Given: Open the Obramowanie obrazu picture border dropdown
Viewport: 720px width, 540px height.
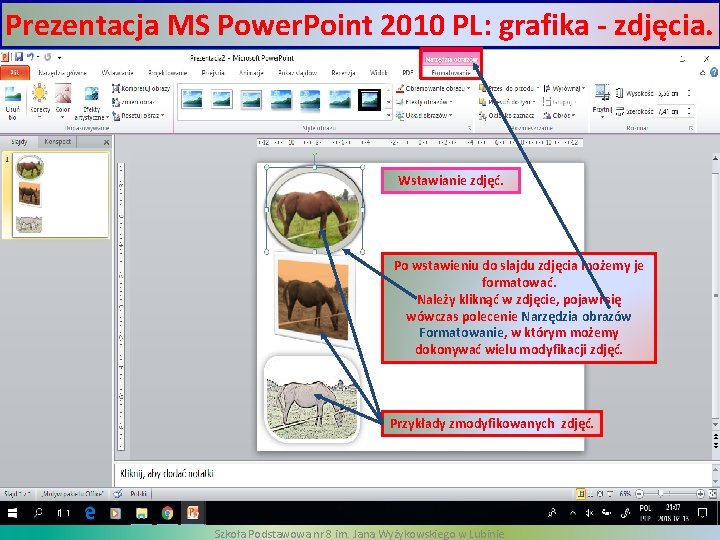Looking at the screenshot, I should pyautogui.click(x=433, y=88).
